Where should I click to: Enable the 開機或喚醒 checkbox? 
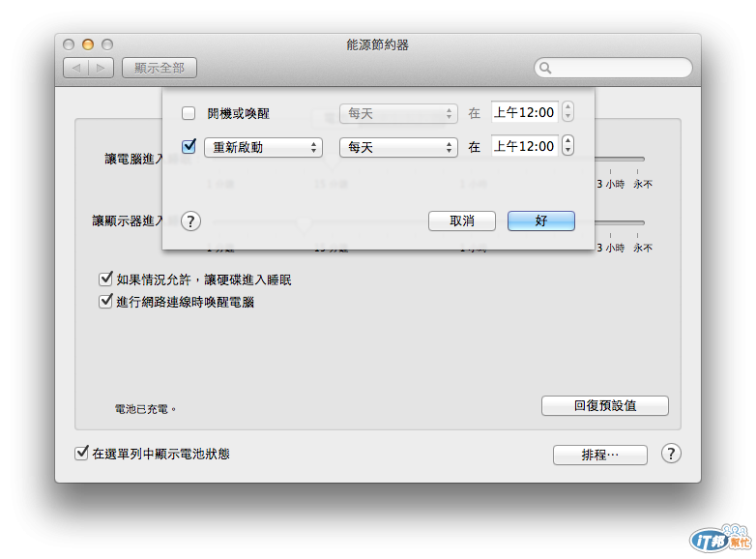[189, 113]
